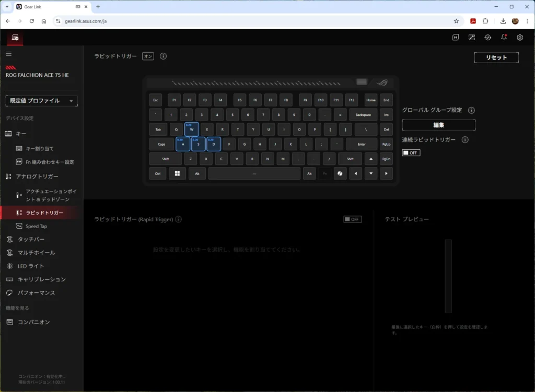535x392 pixels.
Task: Click the Copilot key on the keyboard
Action: click(340, 173)
